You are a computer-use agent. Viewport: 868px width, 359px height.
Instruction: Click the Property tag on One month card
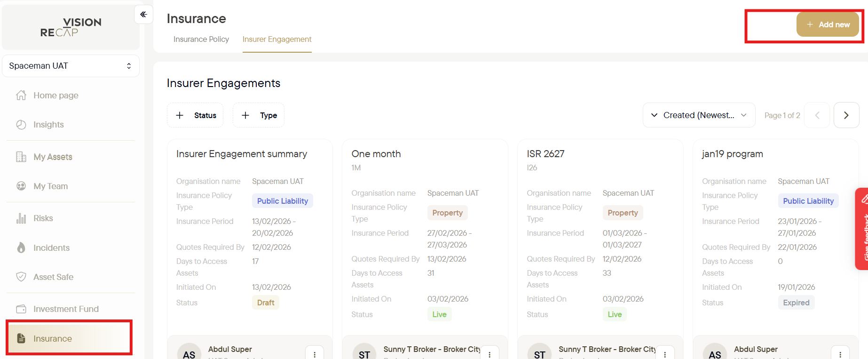pos(448,213)
